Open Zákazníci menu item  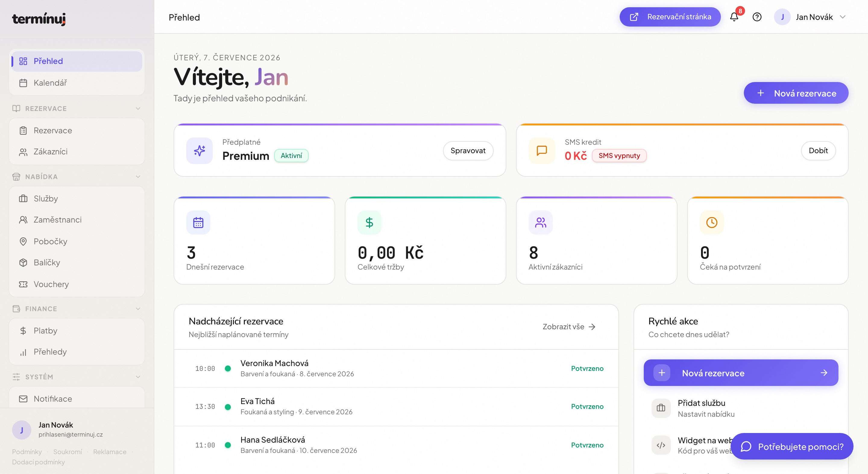click(77, 152)
